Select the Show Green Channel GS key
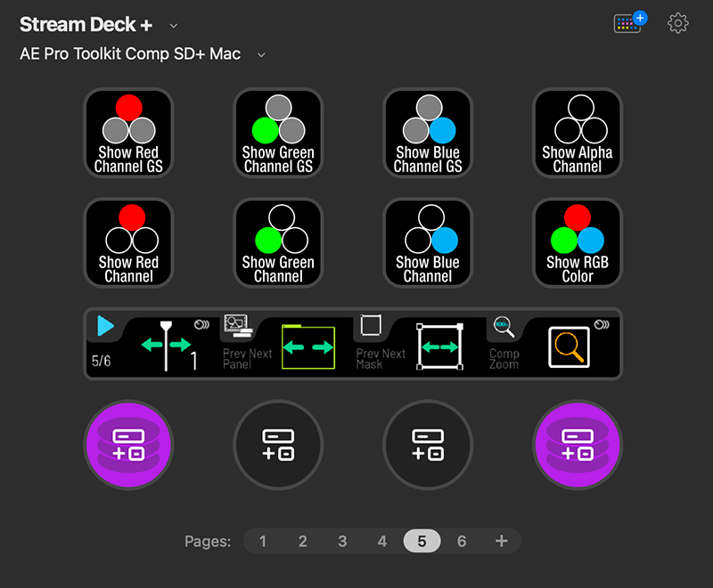This screenshot has width=713, height=588. click(x=278, y=133)
